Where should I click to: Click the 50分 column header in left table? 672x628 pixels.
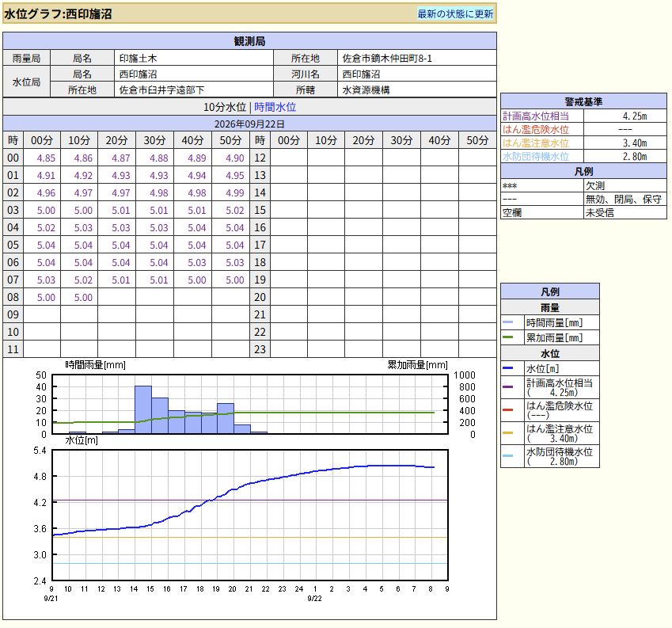230,140
